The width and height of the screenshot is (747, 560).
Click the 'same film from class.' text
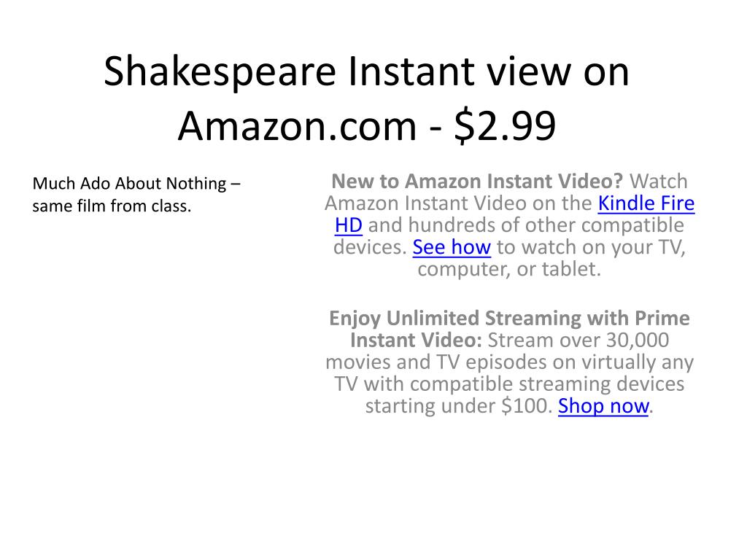112,206
